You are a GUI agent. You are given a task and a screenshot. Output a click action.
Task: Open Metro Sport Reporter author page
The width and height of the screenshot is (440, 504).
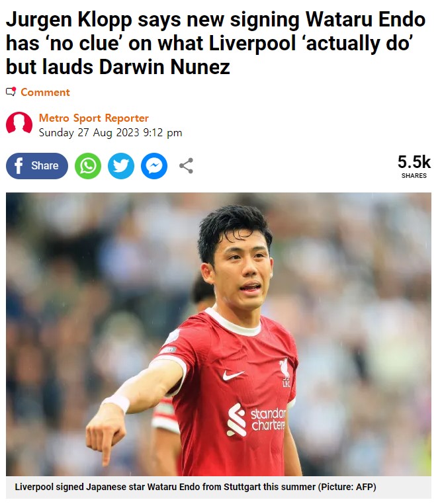93,118
